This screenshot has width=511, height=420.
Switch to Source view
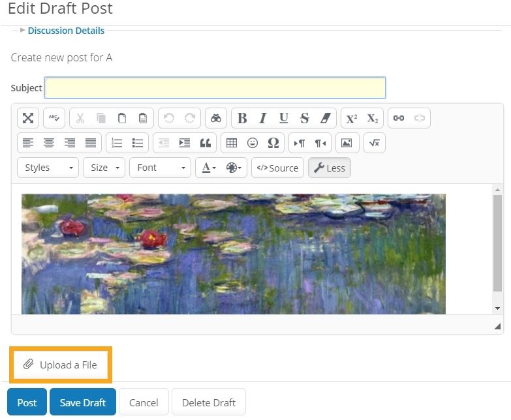(x=277, y=168)
